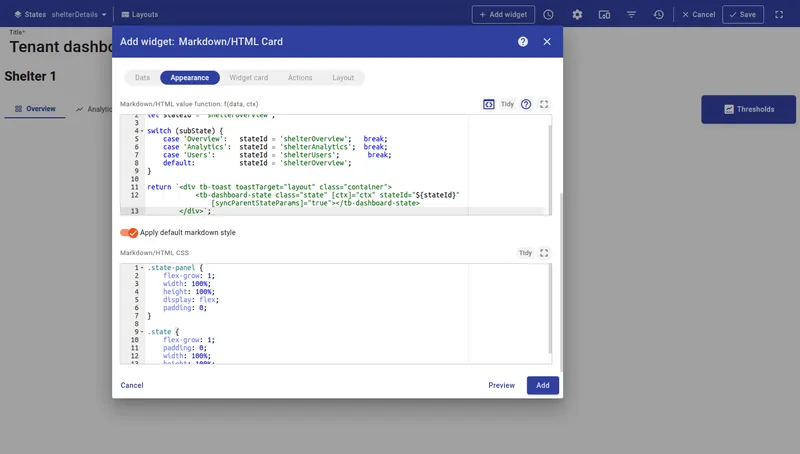Click the Tenant dashboard title field
Viewport: 800px width, 454px height.
tap(61, 46)
